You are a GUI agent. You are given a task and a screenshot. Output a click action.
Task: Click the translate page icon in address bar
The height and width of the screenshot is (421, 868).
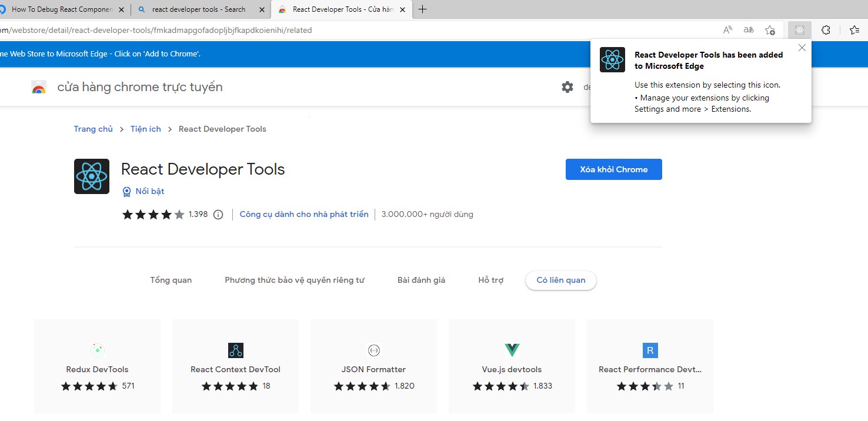[749, 30]
